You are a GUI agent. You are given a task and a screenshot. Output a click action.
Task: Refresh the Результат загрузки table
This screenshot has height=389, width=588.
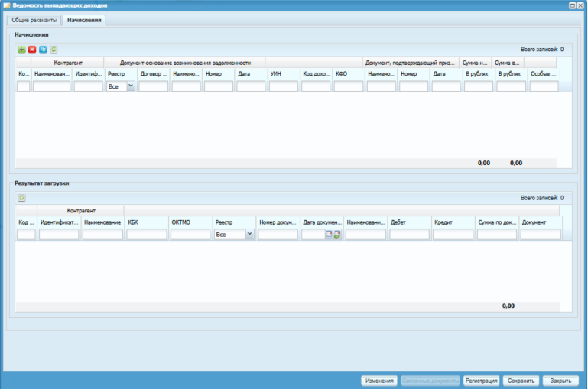[x=21, y=198]
